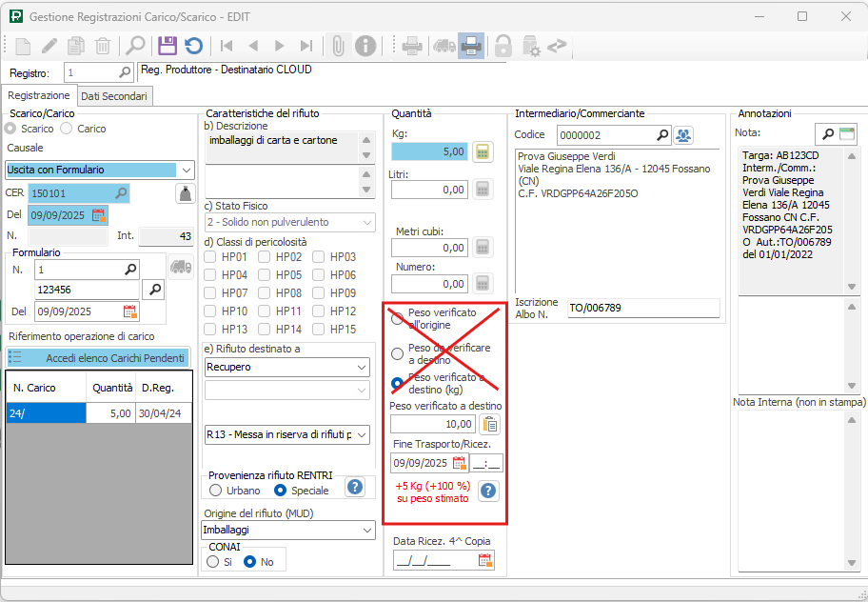868x602 pixels.
Task: Click the blue undo/reload arrow icon
Action: click(193, 45)
